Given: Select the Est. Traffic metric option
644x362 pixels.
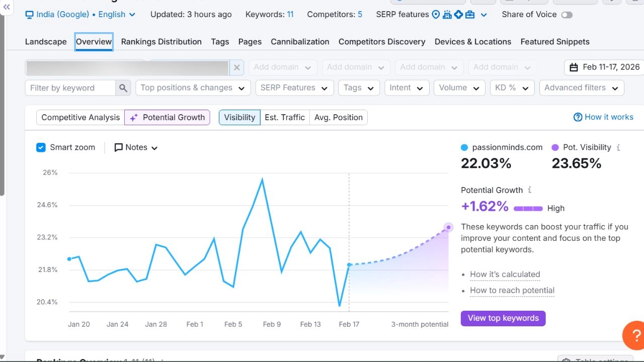Looking at the screenshot, I should [285, 117].
